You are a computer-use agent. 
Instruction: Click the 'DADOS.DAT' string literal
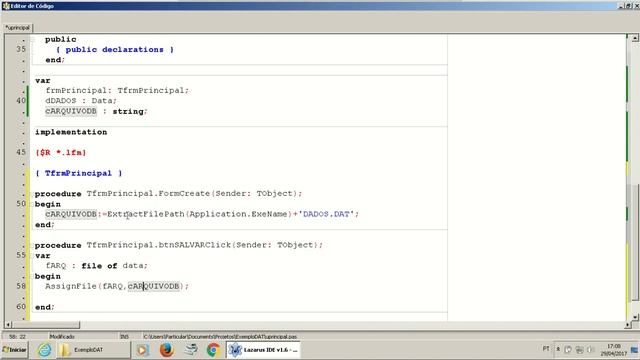tap(326, 214)
